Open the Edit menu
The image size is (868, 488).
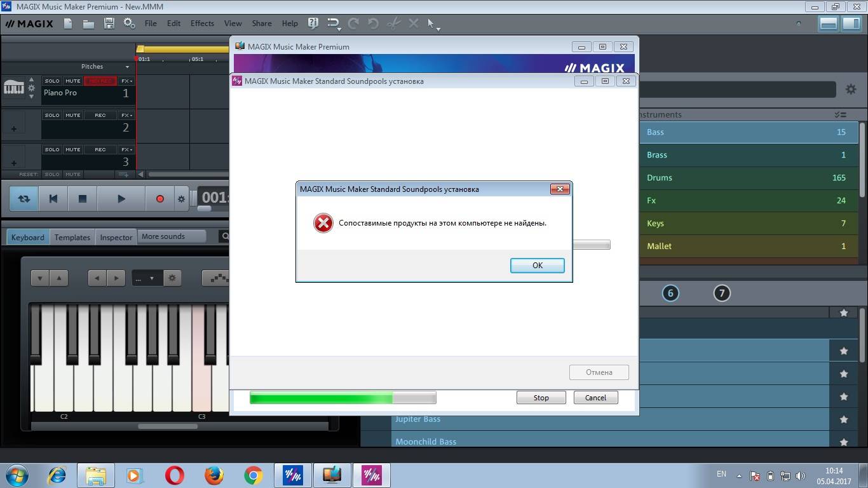pos(173,24)
